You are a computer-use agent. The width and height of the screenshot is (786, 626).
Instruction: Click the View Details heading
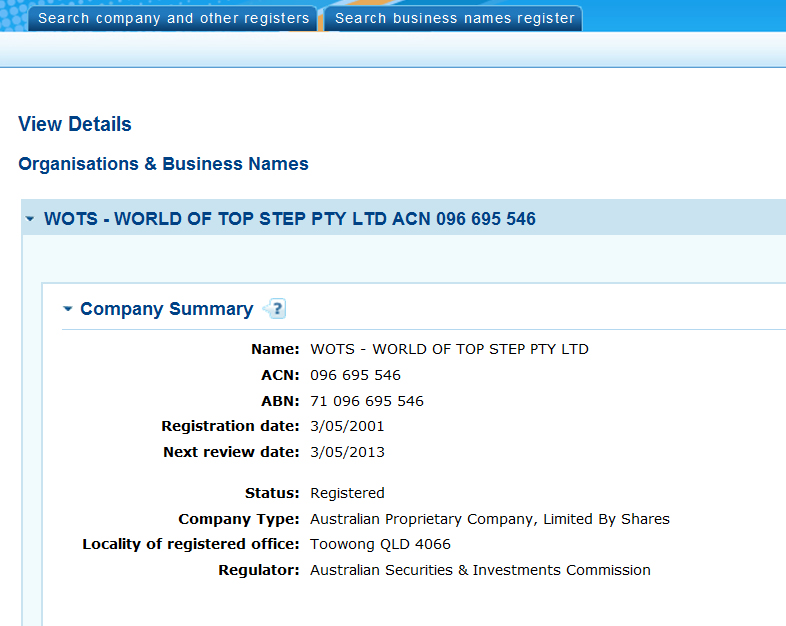[75, 125]
